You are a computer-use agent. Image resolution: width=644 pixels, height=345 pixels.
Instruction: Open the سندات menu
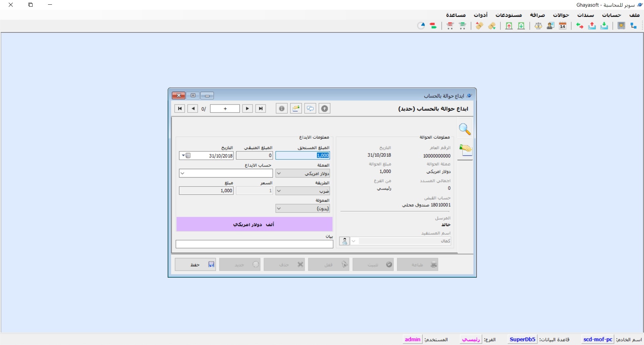tap(585, 15)
